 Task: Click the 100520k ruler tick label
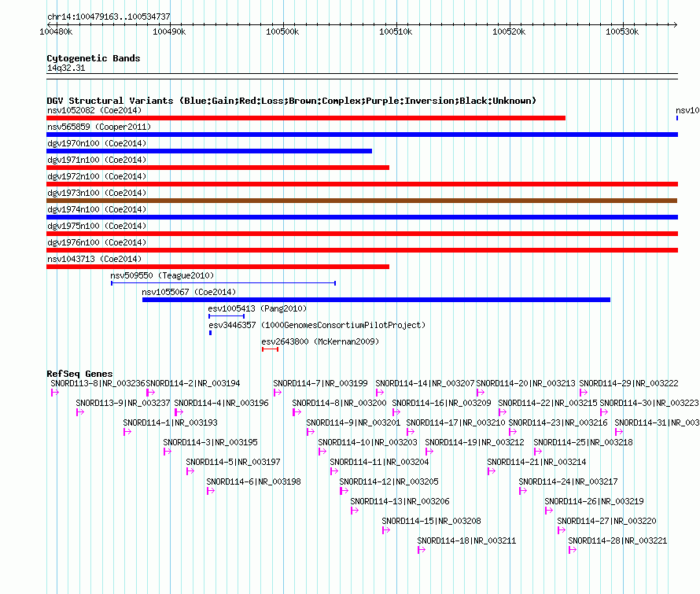[x=509, y=31]
